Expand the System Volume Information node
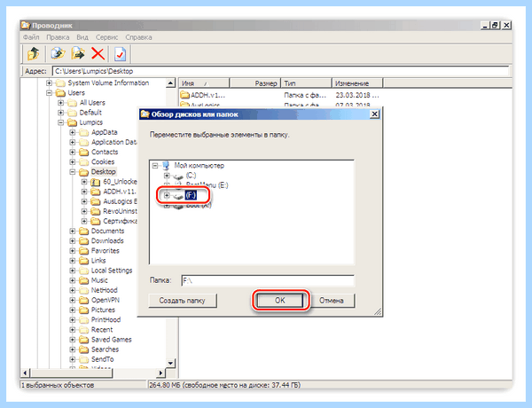 (x=49, y=82)
